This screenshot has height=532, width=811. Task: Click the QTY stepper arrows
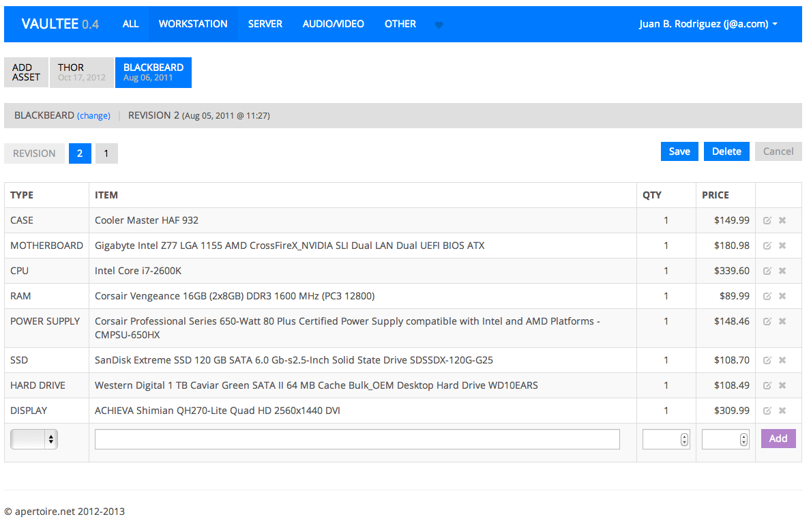click(684, 439)
